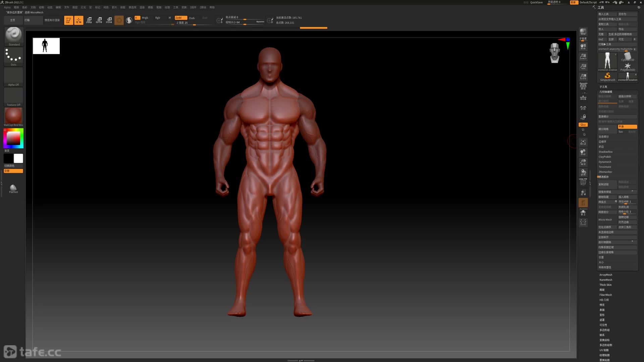Toggle Edit mode button
The height and width of the screenshot is (362, 644).
pyautogui.click(x=68, y=20)
